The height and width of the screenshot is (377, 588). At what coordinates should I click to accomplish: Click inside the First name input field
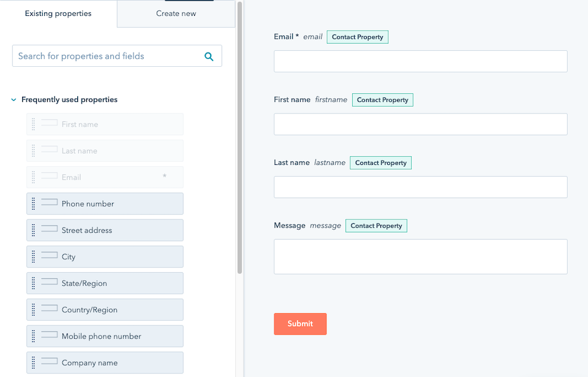(420, 124)
